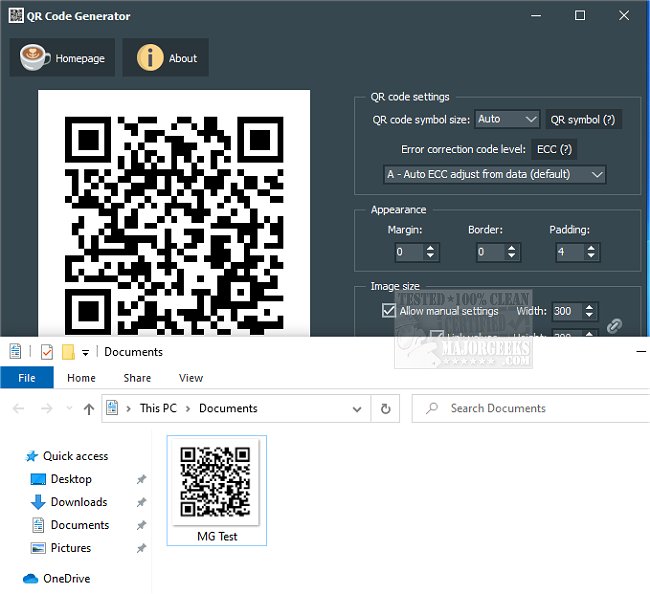
Task: Click the Width input field
Action: coord(568,311)
